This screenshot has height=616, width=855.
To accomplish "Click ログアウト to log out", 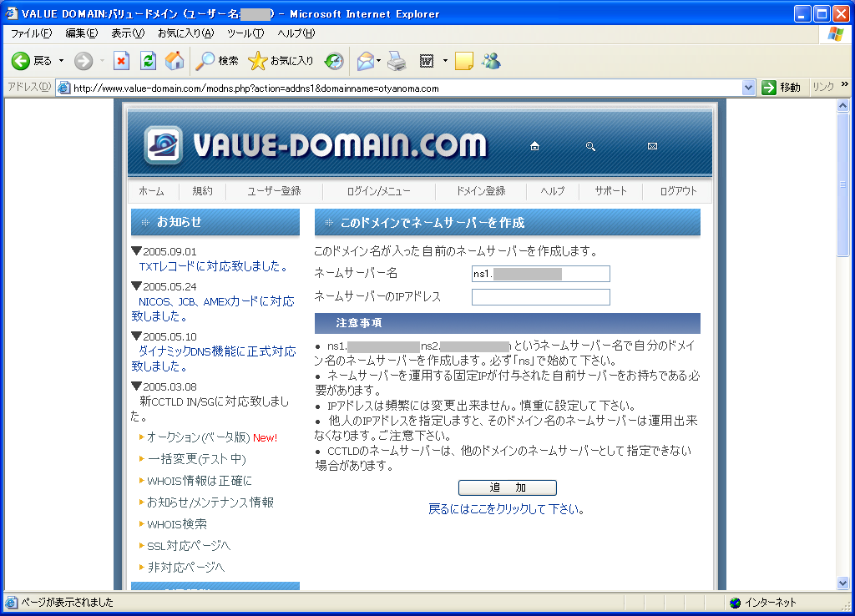I will (678, 191).
